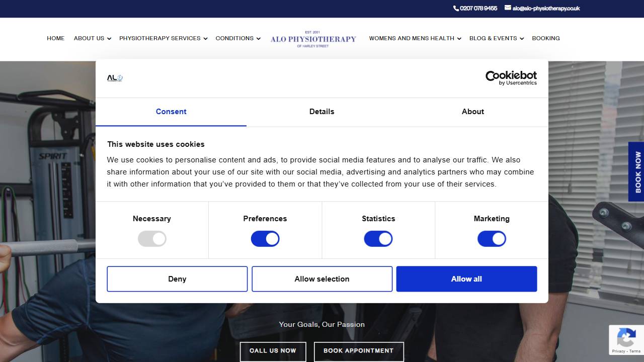Call the 0207 078 9455 phone link
Viewport: 644px width, 362px height.
478,8
